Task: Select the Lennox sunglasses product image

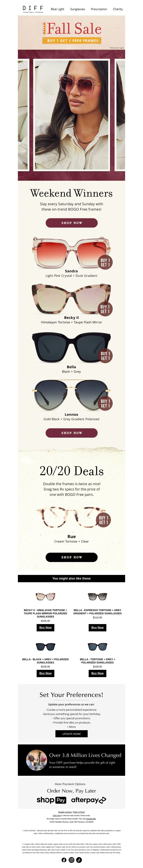Action: pyautogui.click(x=71, y=395)
